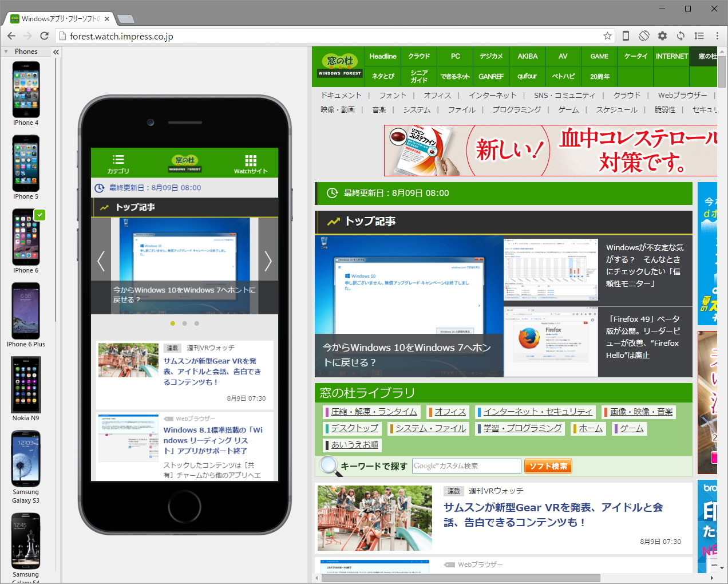Click the Windowsアプリ・フリーソフト browser tab
728x584 pixels.
point(57,18)
